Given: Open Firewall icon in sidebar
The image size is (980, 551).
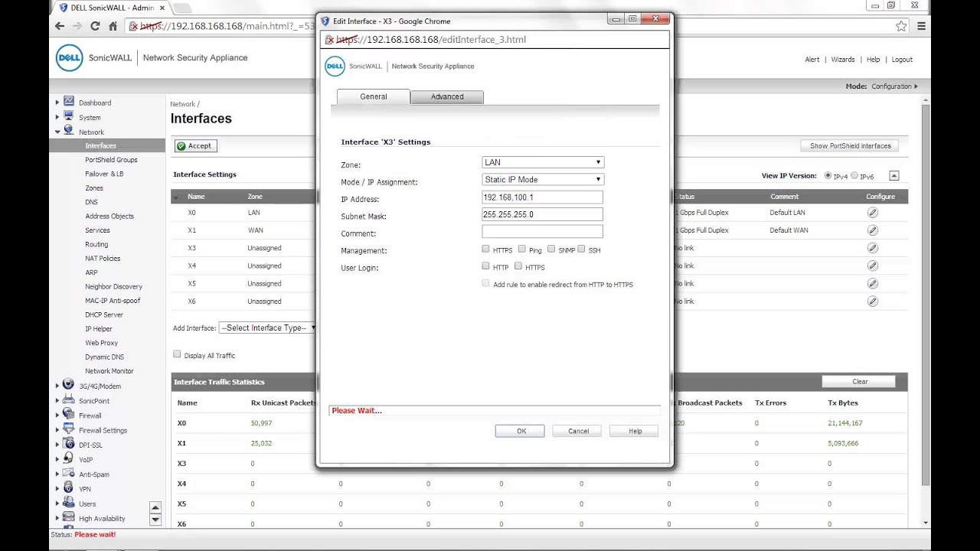Looking at the screenshot, I should (x=69, y=415).
